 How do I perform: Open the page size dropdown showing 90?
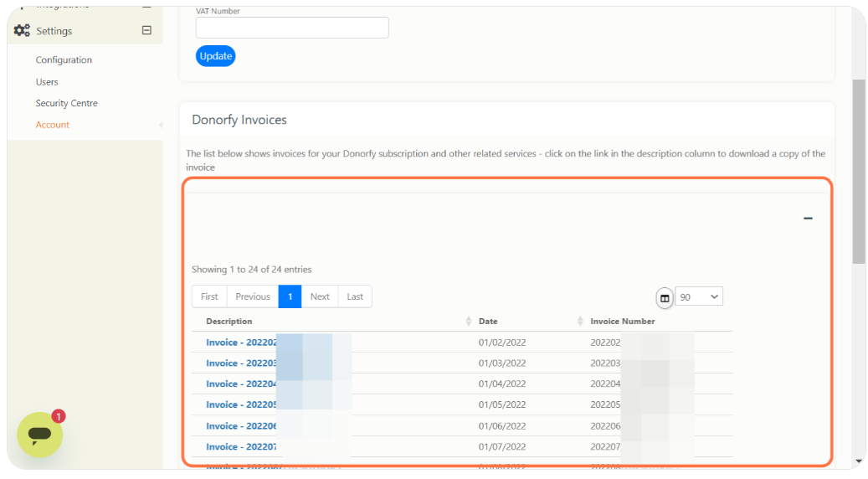pos(699,296)
